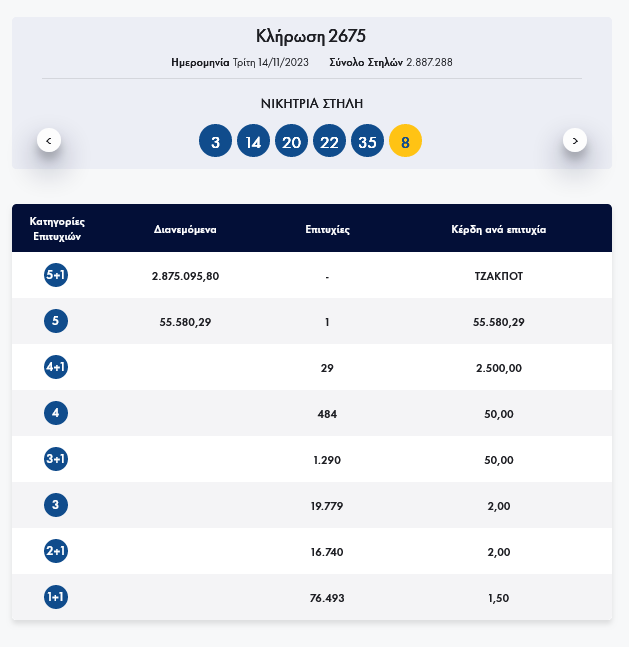629x647 pixels.
Task: Select winning number ball 3
Action: click(x=215, y=141)
